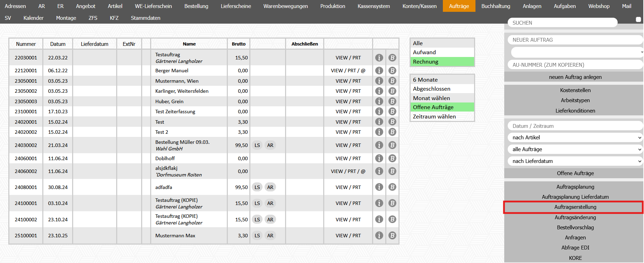Click the B icon for Huber, Grein

click(x=392, y=101)
